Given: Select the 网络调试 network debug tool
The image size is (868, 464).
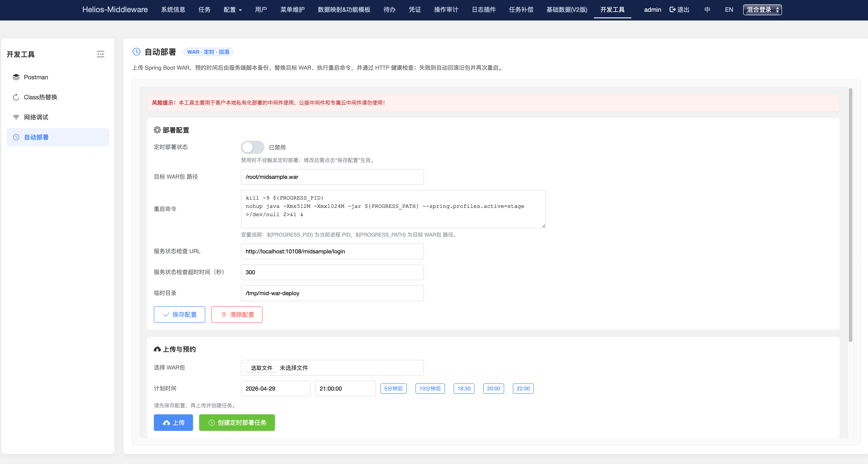Looking at the screenshot, I should 35,117.
